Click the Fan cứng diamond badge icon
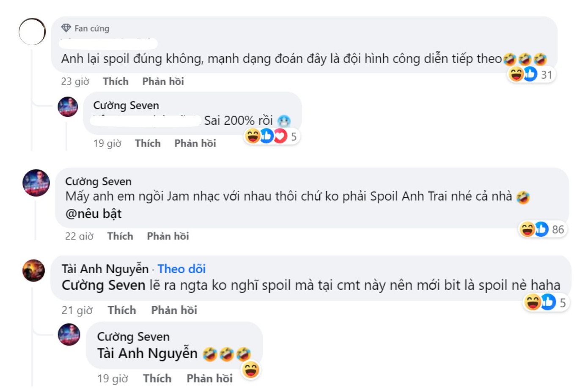This screenshot has width=588, height=392. pos(66,28)
